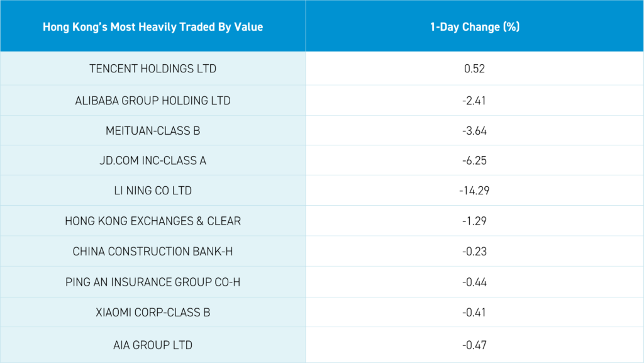Viewport: 644px width, 363px height.
Task: Select the Alibaba Group Holding Ltd cell
Action: pyautogui.click(x=153, y=100)
